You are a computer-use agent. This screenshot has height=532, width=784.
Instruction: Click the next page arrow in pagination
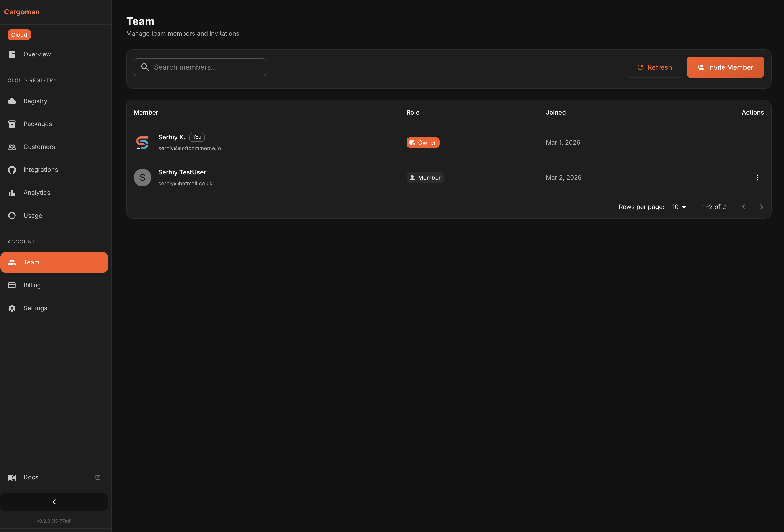coord(761,207)
